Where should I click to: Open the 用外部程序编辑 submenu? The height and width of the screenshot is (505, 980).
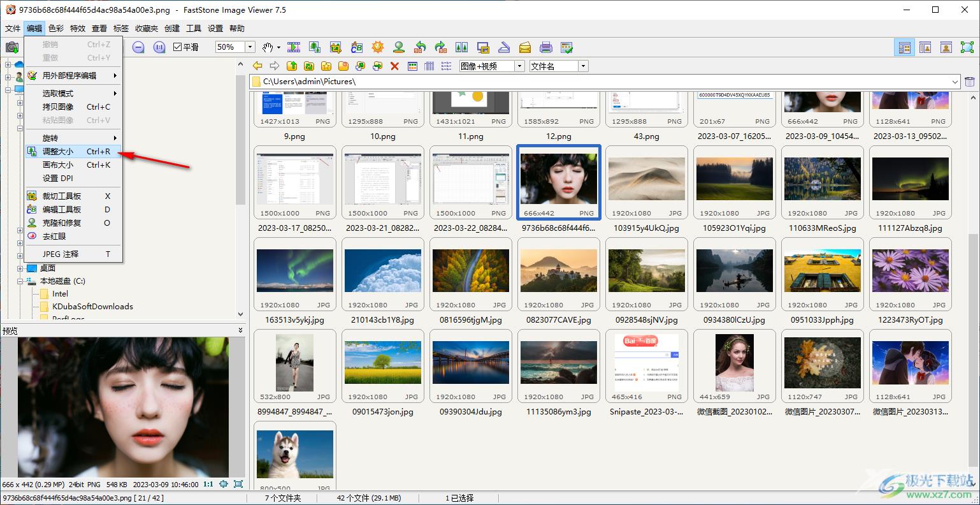pyautogui.click(x=73, y=75)
